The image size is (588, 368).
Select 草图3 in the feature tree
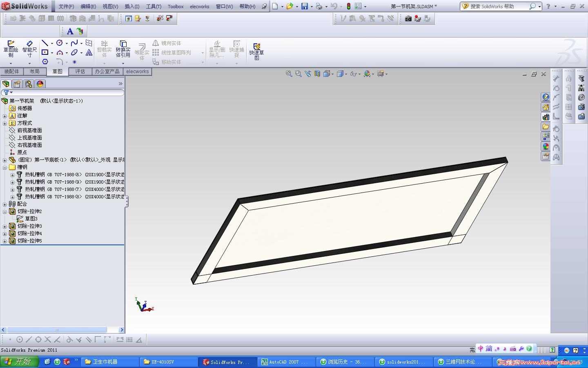[x=31, y=219]
